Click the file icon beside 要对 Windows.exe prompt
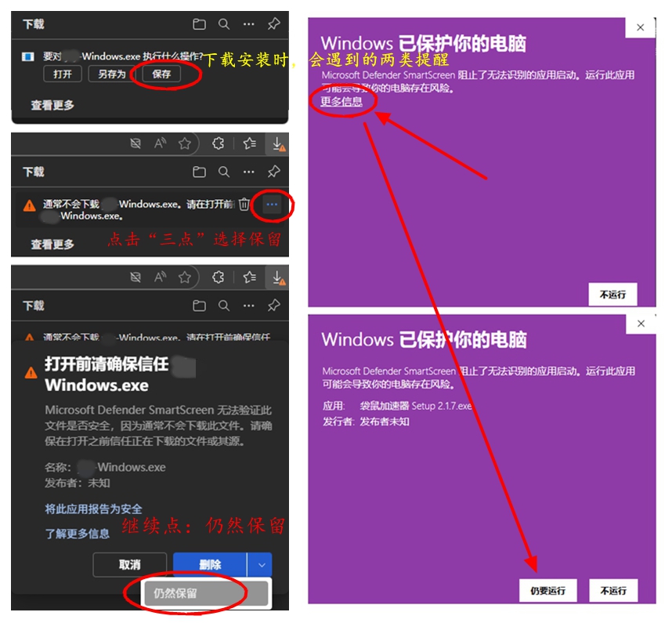Image resolution: width=672 pixels, height=623 pixels. (x=28, y=56)
